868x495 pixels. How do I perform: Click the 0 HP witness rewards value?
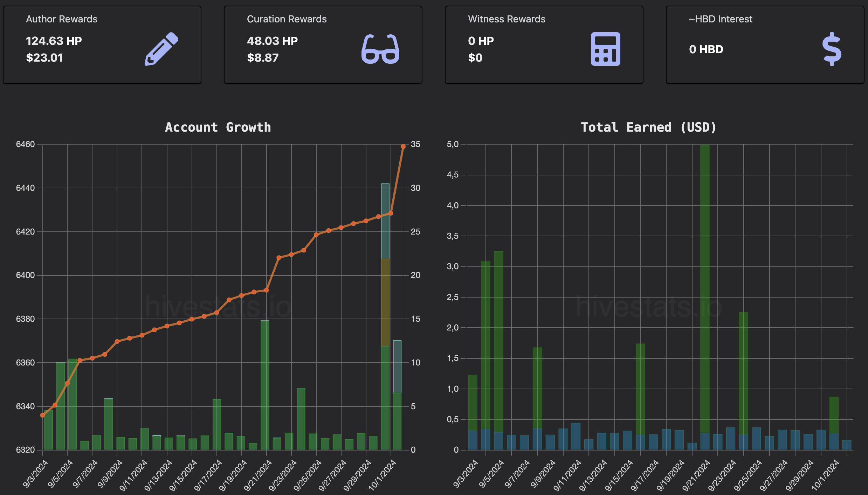pos(481,41)
